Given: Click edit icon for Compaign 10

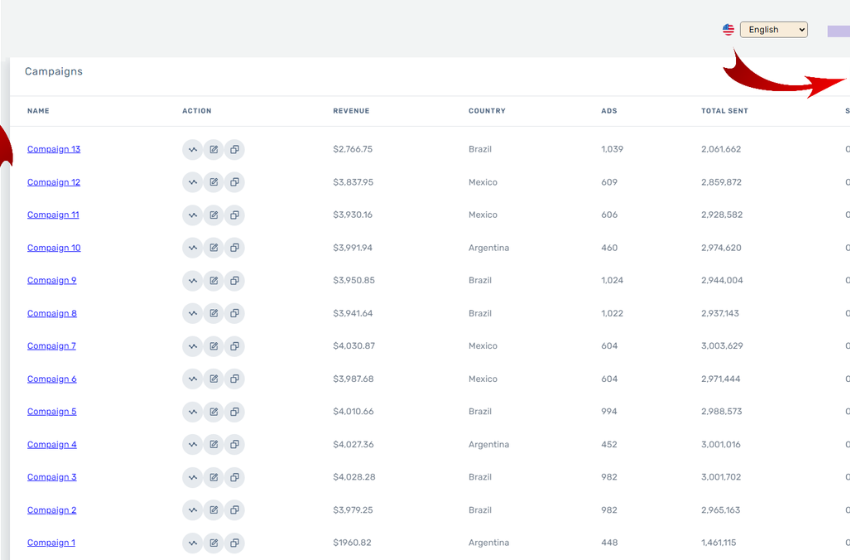Looking at the screenshot, I should coord(214,248).
